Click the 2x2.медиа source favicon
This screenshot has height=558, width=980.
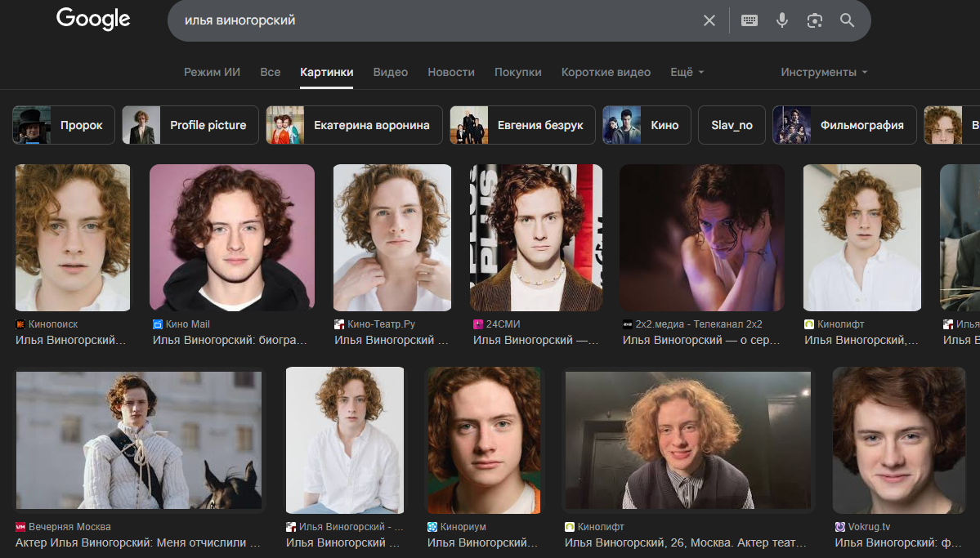(628, 324)
